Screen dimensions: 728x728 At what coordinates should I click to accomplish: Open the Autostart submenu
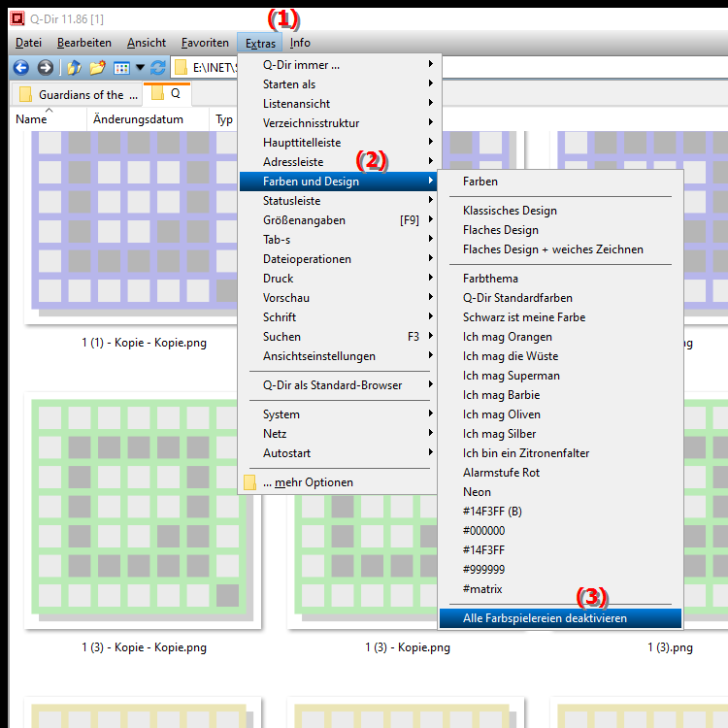tap(338, 453)
